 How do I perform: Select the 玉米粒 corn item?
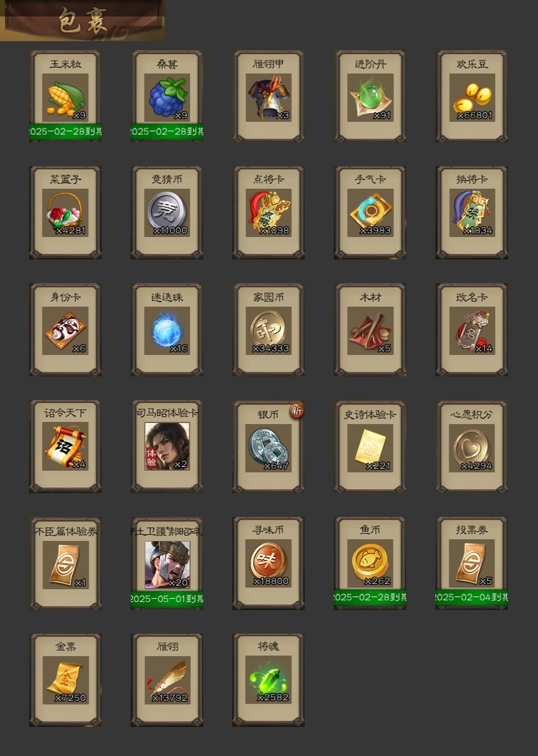click(x=65, y=97)
